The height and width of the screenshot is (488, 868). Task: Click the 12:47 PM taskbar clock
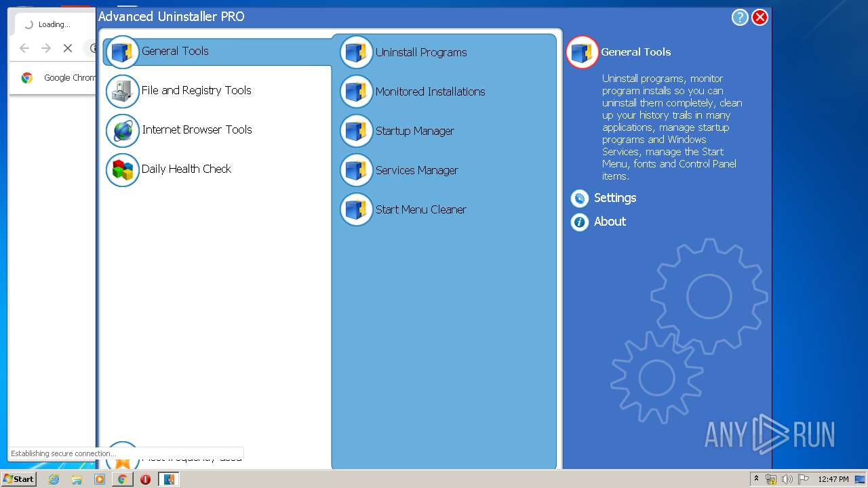coord(833,479)
